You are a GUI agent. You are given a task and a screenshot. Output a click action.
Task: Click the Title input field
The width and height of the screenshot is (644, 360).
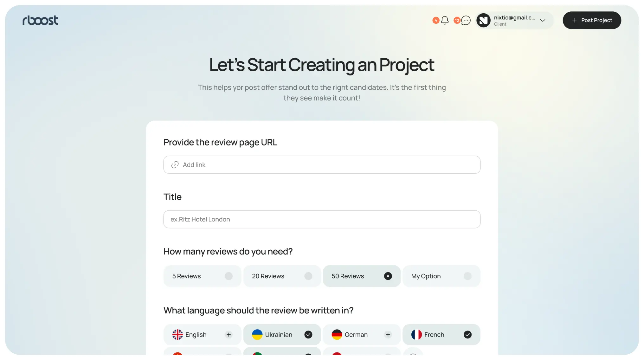coord(322,219)
